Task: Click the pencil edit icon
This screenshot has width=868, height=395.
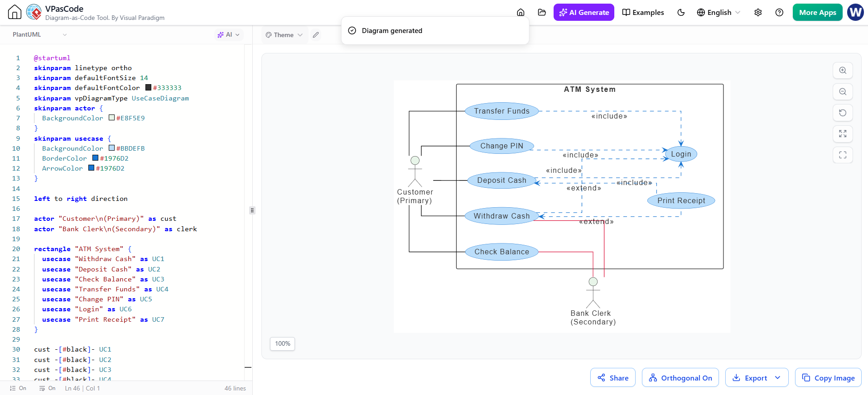Action: point(316,35)
